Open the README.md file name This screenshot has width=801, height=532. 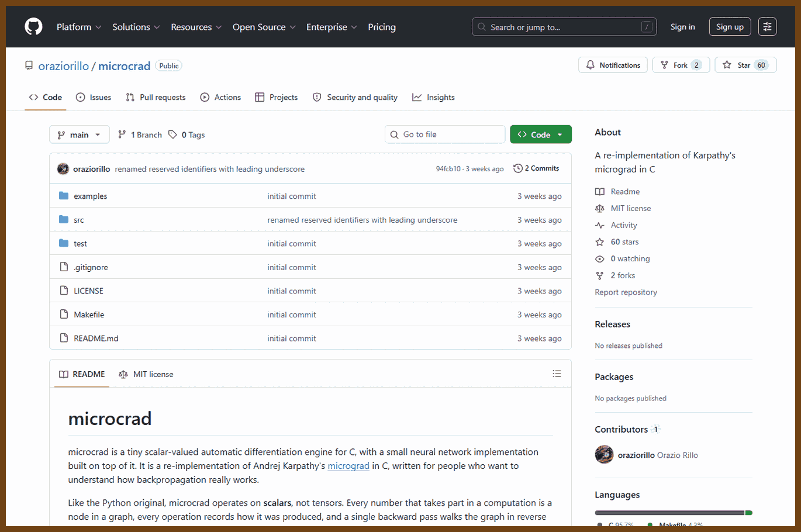96,338
